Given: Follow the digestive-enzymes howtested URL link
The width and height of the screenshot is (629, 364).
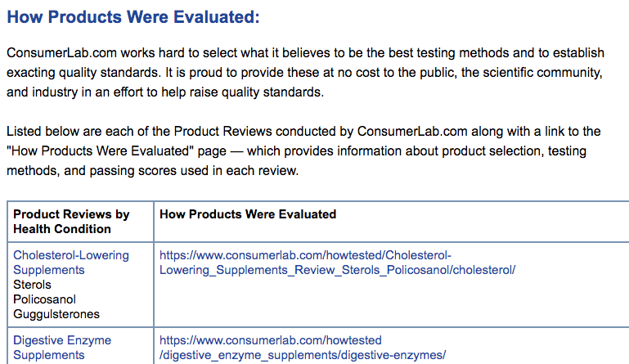Looking at the screenshot, I should (x=302, y=348).
